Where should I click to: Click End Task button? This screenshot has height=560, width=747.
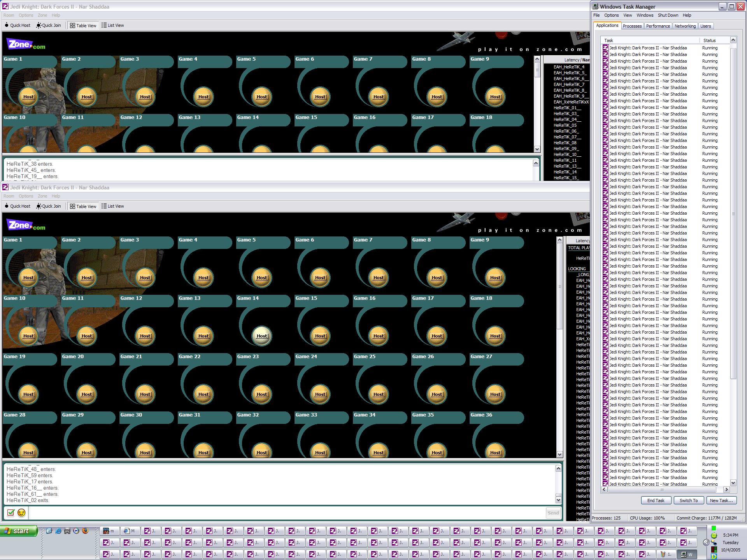tap(656, 500)
